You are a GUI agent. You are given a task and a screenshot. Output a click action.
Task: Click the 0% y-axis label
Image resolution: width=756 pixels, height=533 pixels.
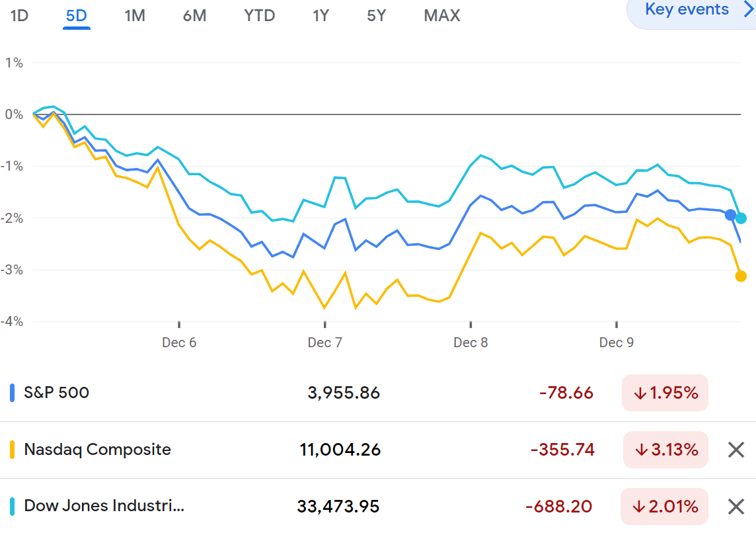(x=14, y=114)
